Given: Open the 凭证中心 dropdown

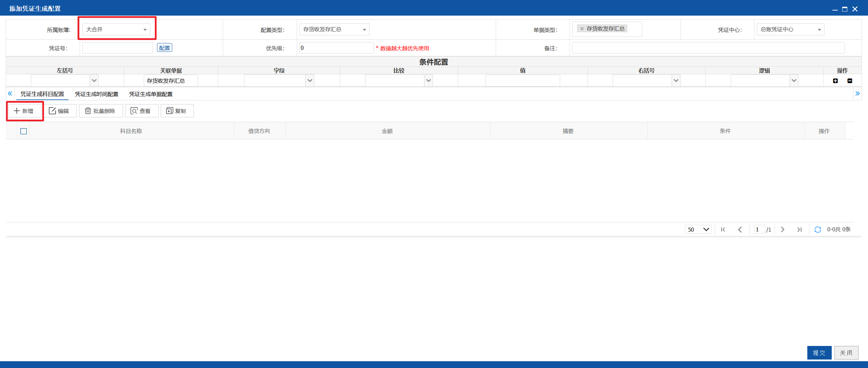Looking at the screenshot, I should 790,30.
